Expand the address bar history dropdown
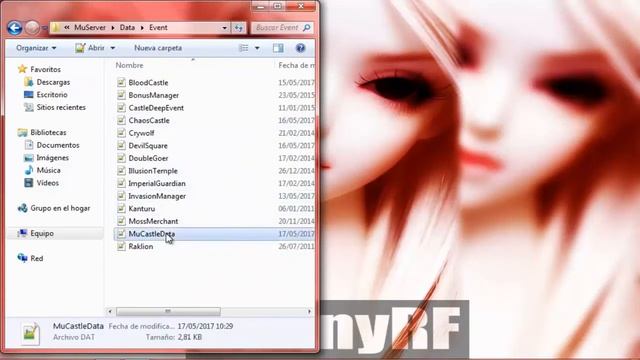The width and height of the screenshot is (640, 360). click(224, 28)
